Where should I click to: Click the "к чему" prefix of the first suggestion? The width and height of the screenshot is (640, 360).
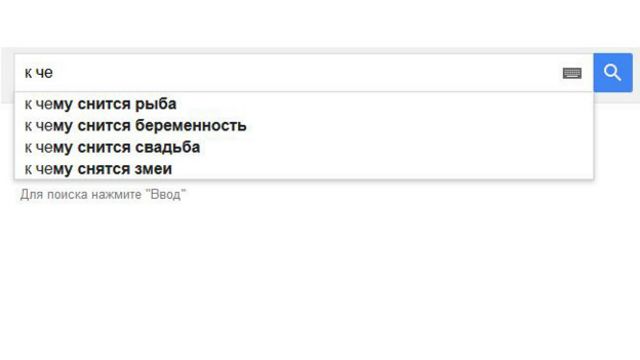tap(49, 104)
